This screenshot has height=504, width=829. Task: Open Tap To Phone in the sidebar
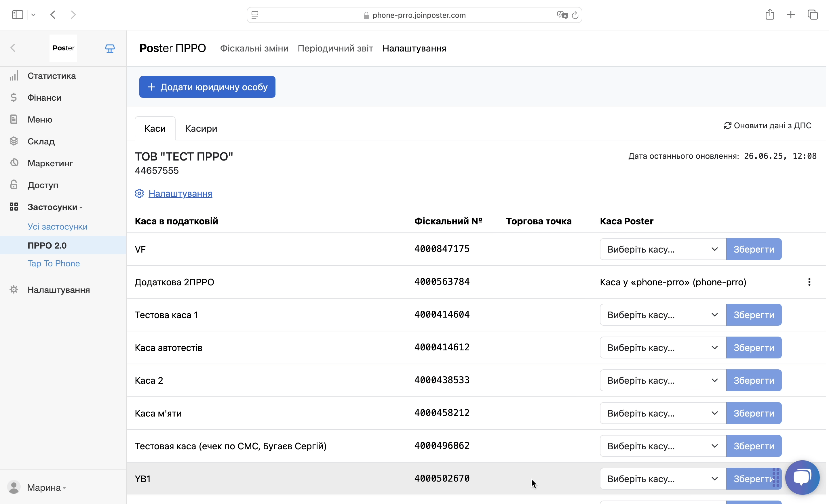54,264
